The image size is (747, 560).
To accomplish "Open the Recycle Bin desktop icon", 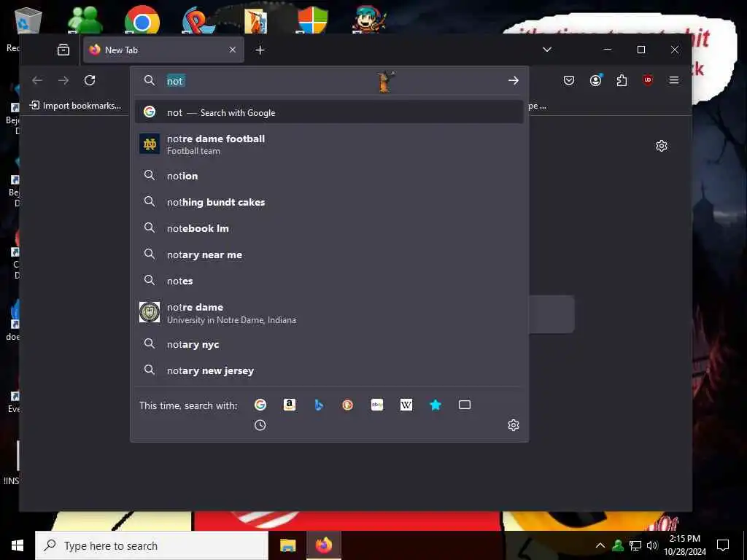I will (28, 21).
